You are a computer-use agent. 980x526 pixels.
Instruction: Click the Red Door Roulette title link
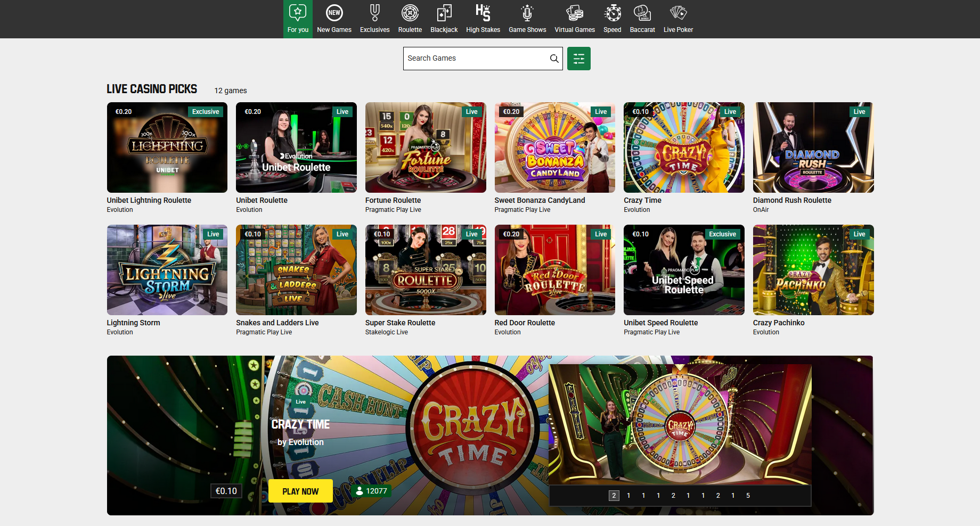pyautogui.click(x=525, y=323)
